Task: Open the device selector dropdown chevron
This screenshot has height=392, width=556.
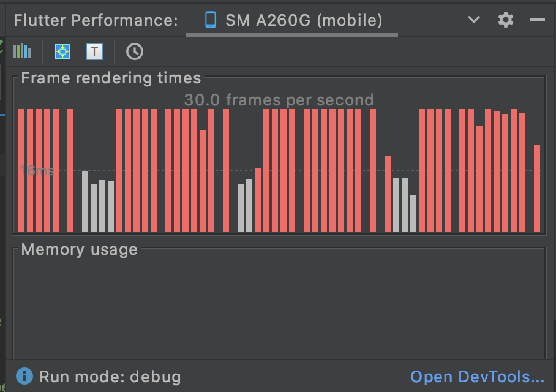Action: 473,19
